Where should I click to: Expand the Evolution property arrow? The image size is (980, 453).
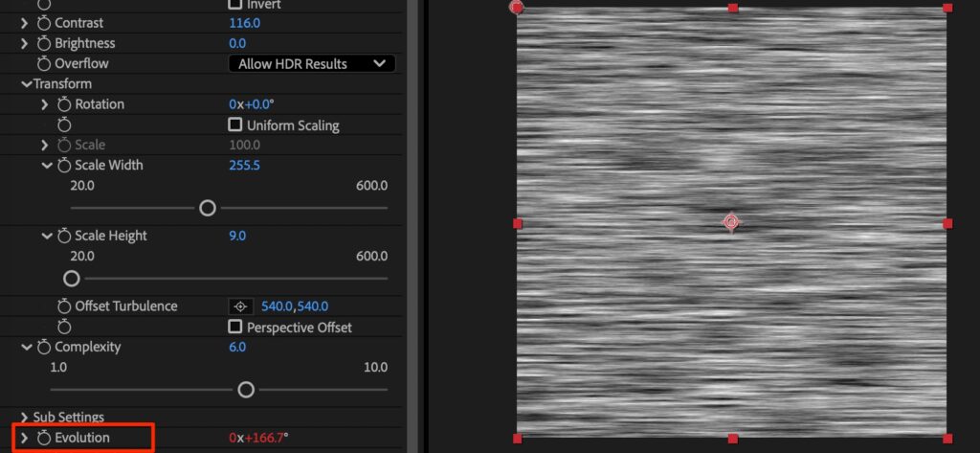(x=25, y=438)
